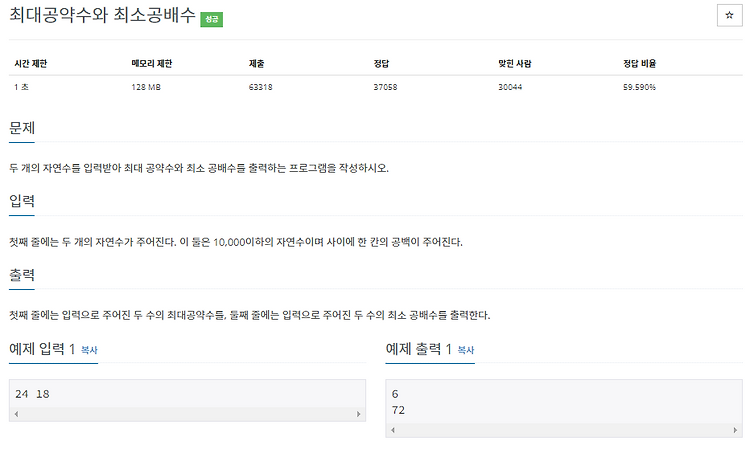
Task: Click the output description sentence under 출력
Action: tap(250, 315)
